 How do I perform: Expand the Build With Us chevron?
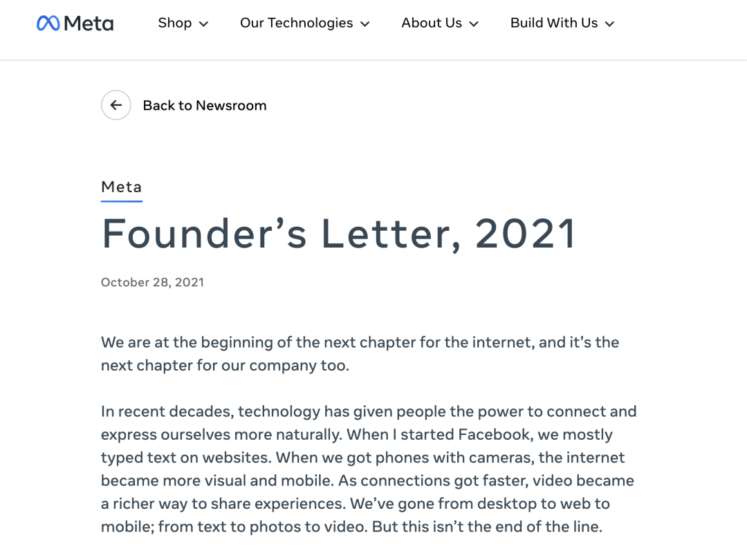point(609,24)
